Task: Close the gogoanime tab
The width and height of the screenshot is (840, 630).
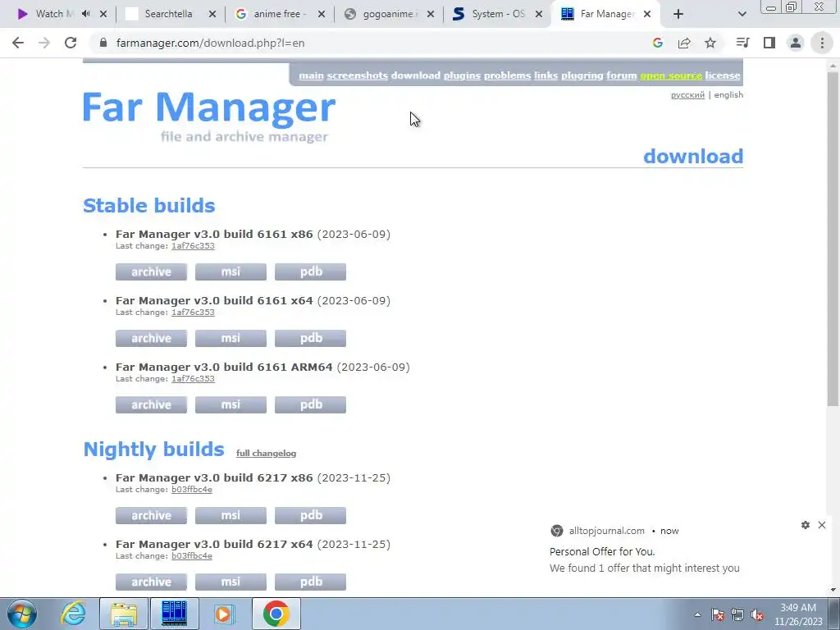Action: point(431,14)
